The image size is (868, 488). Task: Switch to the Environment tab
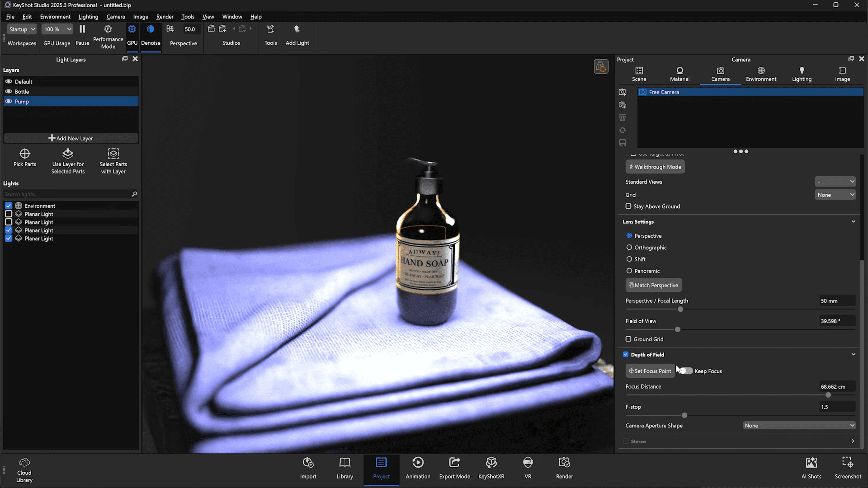coord(761,74)
